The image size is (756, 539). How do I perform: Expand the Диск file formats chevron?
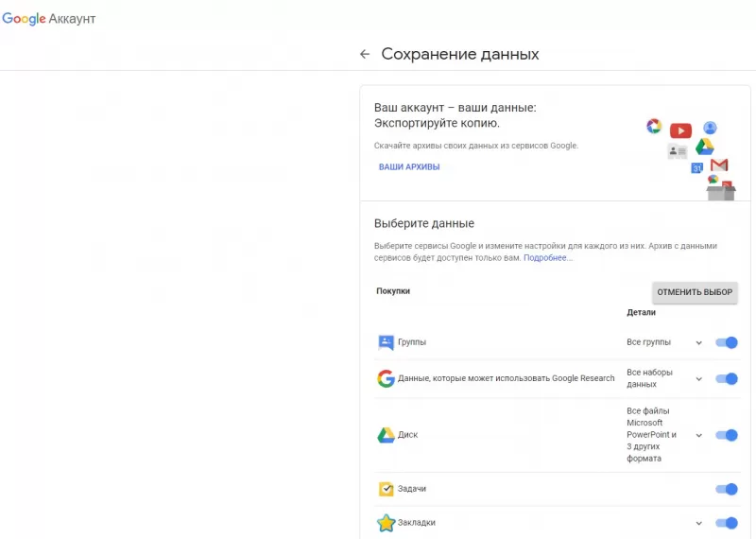pyautogui.click(x=699, y=436)
